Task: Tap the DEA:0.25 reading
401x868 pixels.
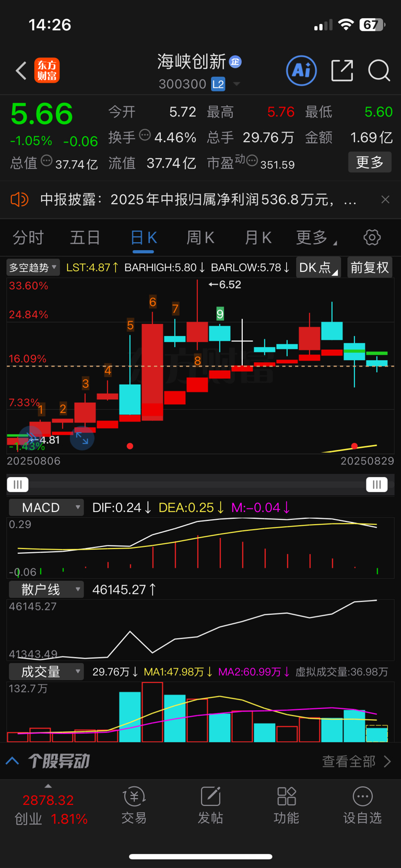Action: point(191,507)
